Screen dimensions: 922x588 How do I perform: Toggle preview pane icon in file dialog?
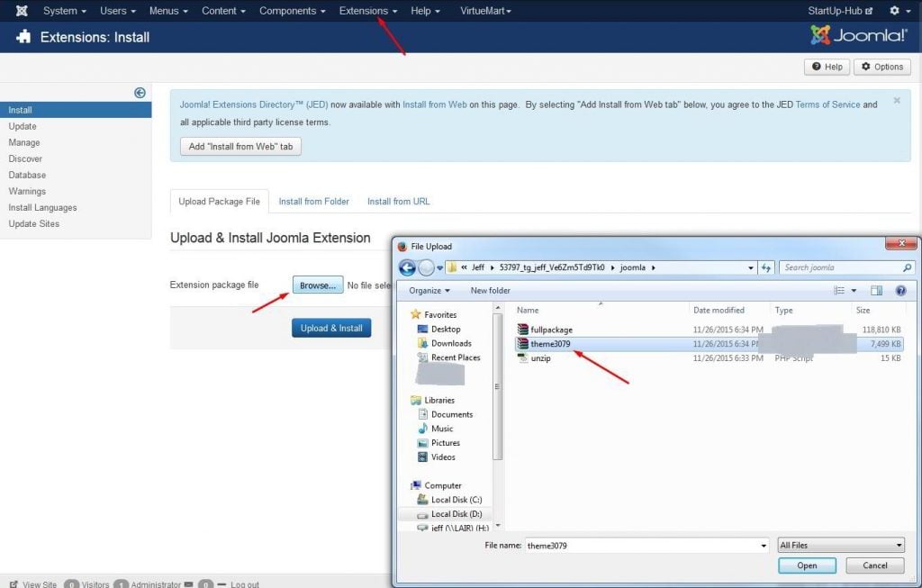(x=876, y=291)
